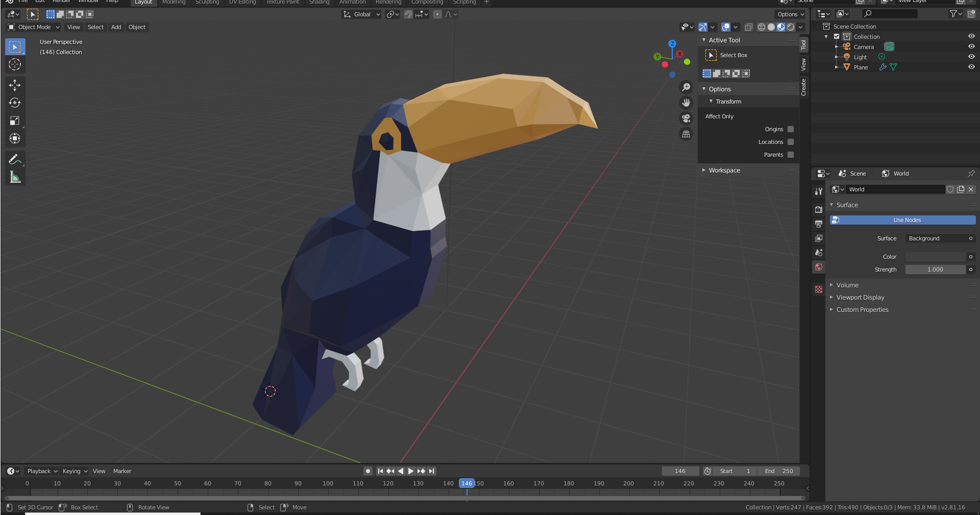Image resolution: width=980 pixels, height=515 pixels.
Task: Click the Use Nodes button
Action: pyautogui.click(x=902, y=220)
